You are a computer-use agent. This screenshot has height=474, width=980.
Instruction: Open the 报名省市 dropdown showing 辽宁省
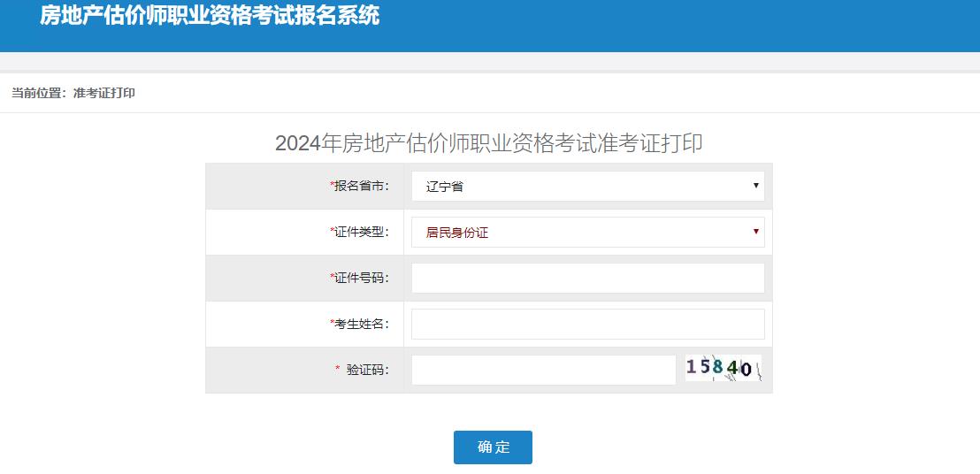pyautogui.click(x=587, y=187)
